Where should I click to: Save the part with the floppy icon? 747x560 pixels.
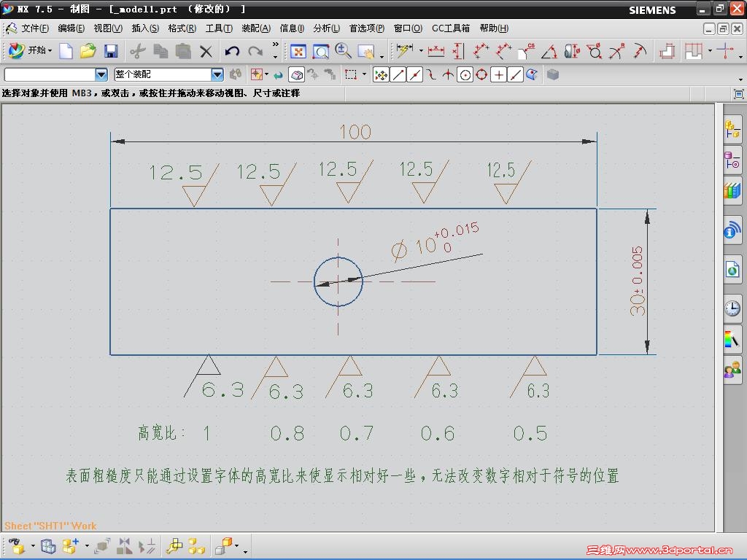(x=111, y=51)
